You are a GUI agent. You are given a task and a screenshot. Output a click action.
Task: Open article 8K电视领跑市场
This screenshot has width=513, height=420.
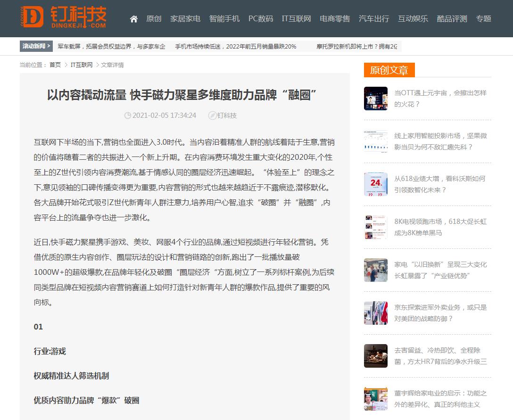440,227
